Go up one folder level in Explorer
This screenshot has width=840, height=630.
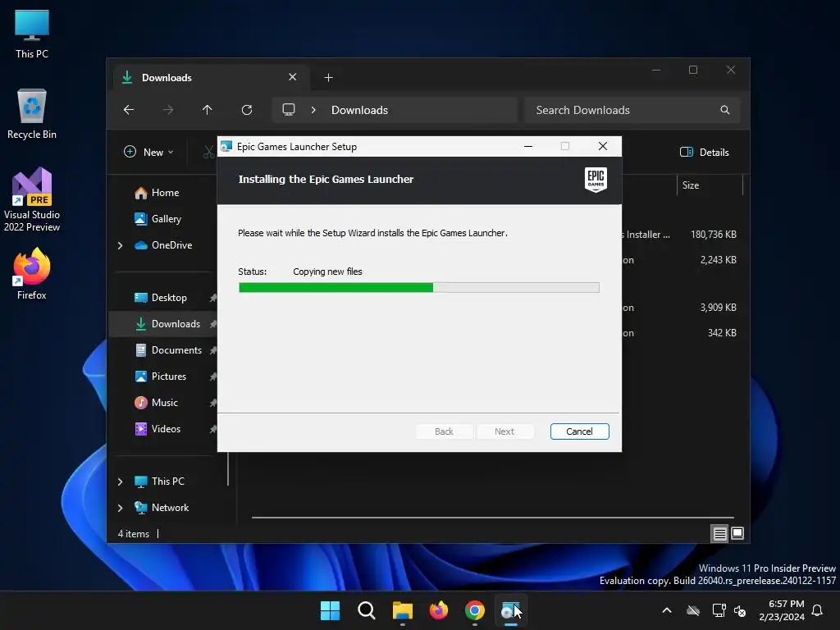pos(208,110)
